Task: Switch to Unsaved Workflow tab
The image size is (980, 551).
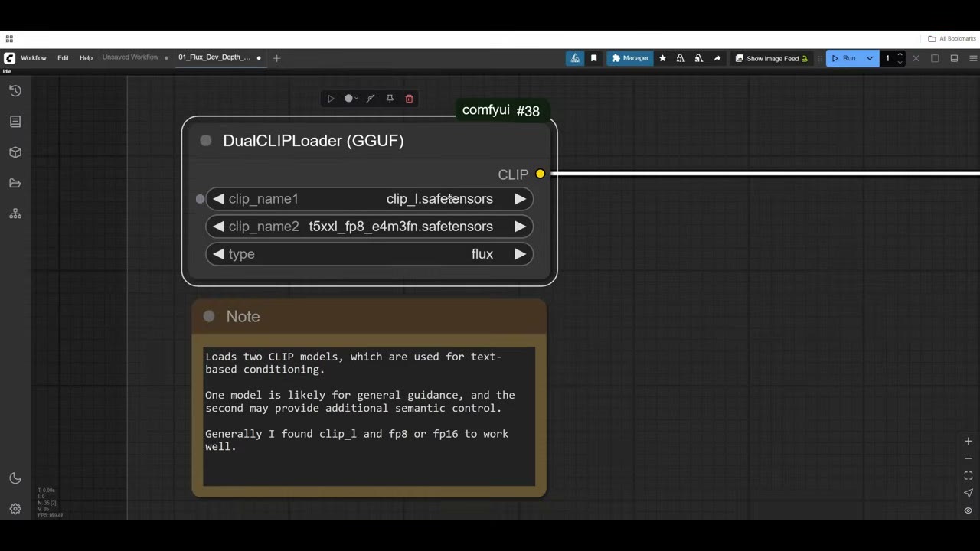Action: (x=130, y=57)
